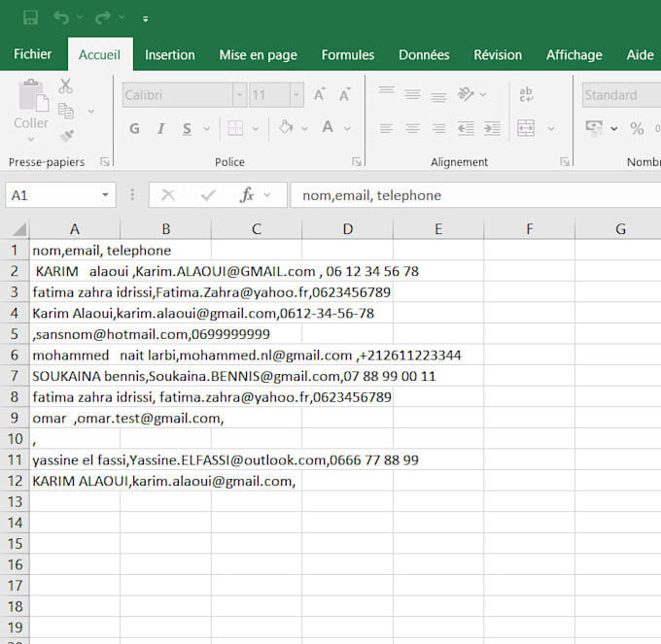661x644 pixels.
Task: Open the Fill color dropdown arrow
Action: [x=304, y=128]
